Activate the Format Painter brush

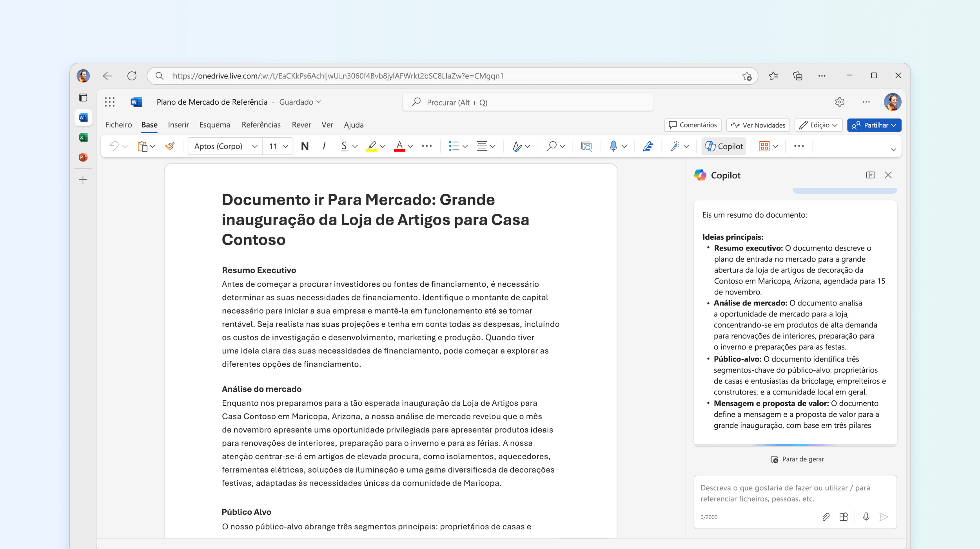coord(170,146)
